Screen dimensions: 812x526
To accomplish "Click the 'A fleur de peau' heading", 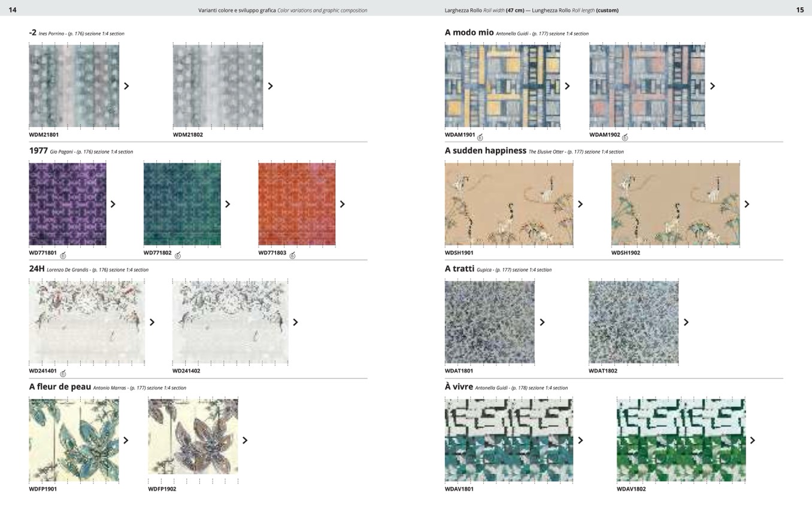I will 60,387.
